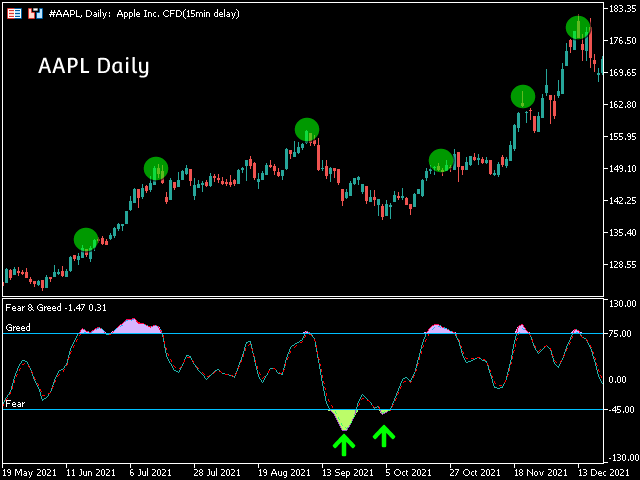Click the '19 Aug 2021' date label
The width and height of the screenshot is (640, 480).
(x=284, y=473)
